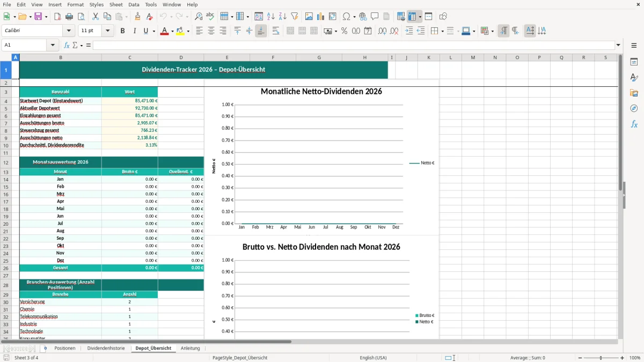Switch to the Positionen sheet tab

(65, 348)
